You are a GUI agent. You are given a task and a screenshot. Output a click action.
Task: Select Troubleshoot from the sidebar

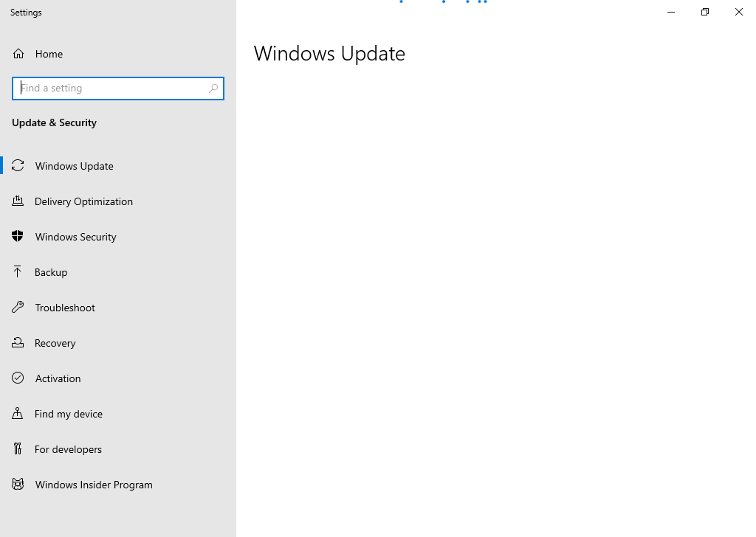(x=118, y=308)
